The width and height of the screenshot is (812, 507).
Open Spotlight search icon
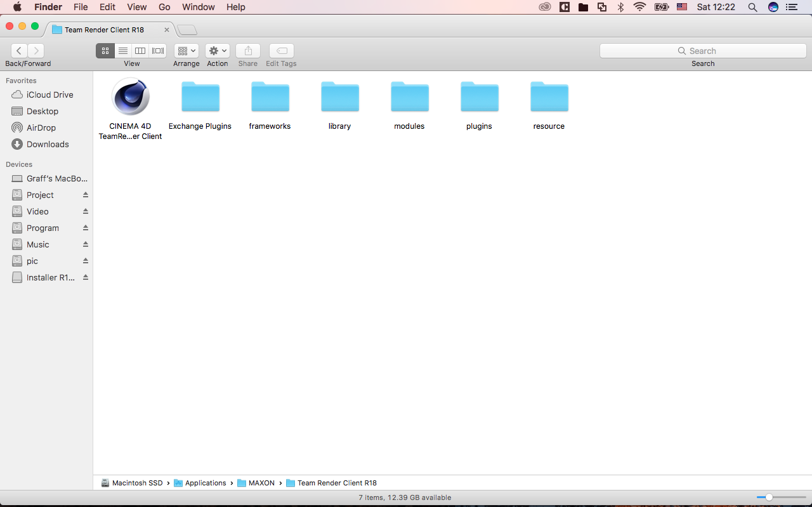752,7
